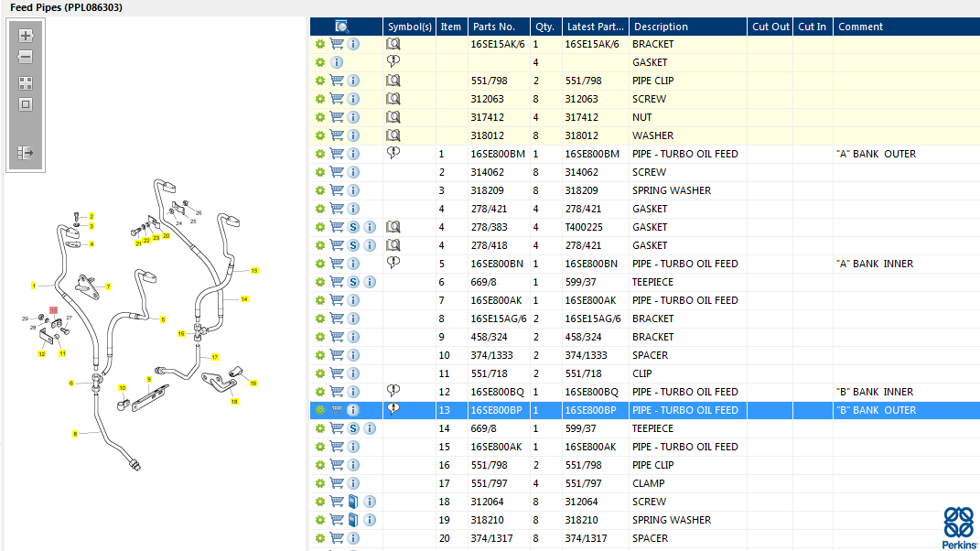Sort by Description column header
980x551 pixels.
pyautogui.click(x=687, y=27)
